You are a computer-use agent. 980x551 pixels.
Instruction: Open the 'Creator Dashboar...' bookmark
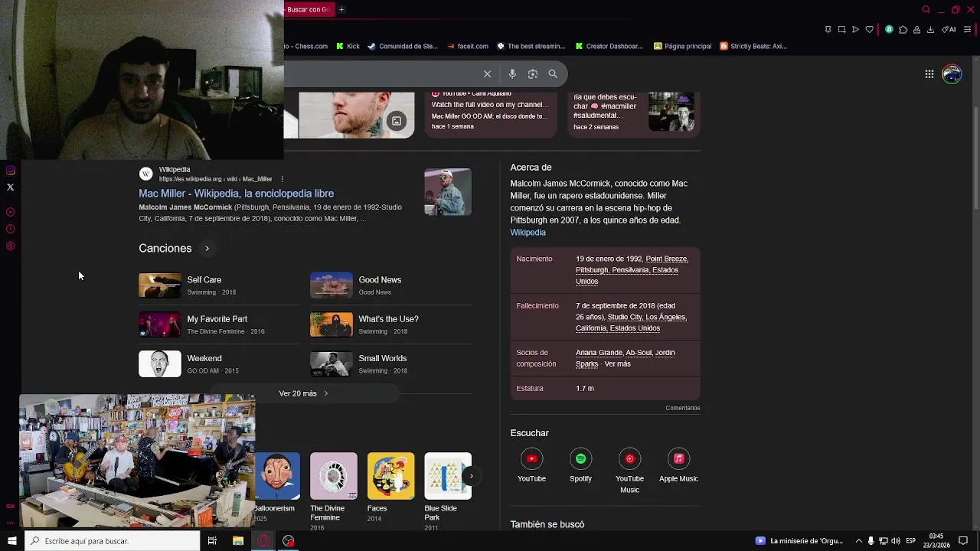coord(609,46)
